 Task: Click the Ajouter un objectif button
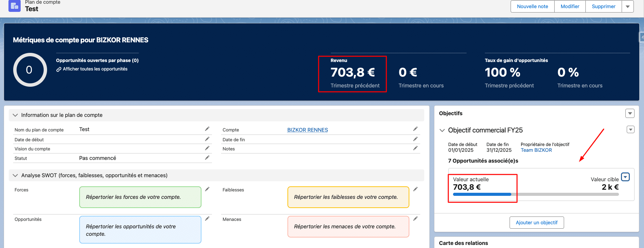tap(536, 223)
